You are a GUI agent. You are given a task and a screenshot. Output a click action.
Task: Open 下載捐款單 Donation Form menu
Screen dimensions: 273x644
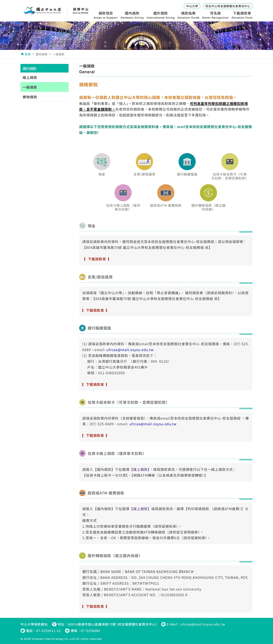pos(242,15)
